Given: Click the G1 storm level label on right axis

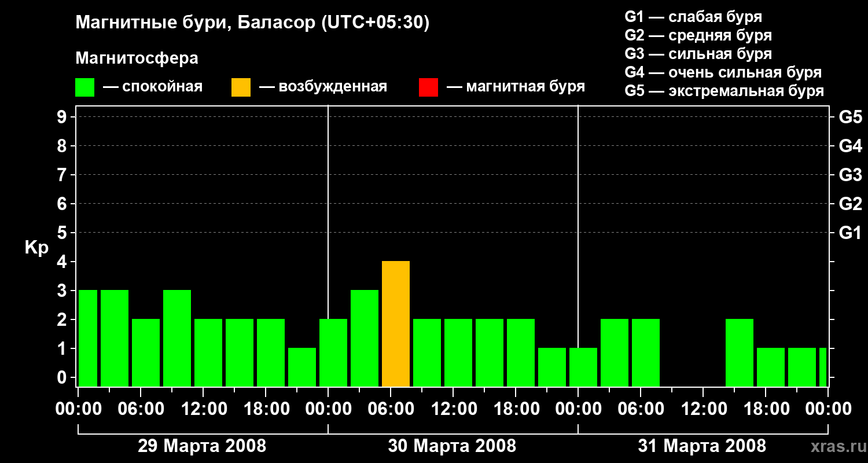Looking at the screenshot, I should point(850,233).
